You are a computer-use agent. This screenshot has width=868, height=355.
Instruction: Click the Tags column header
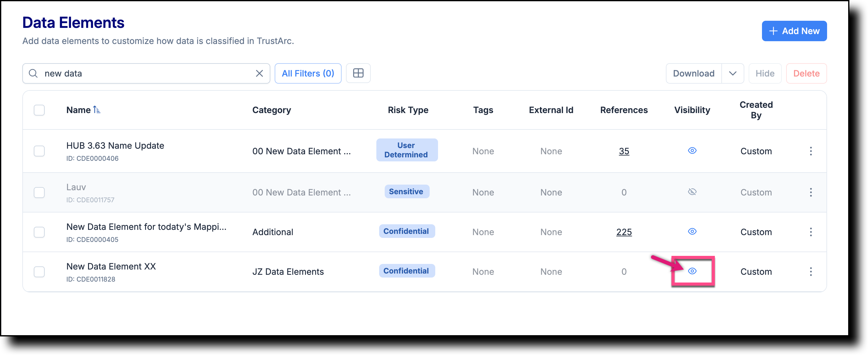pos(483,110)
